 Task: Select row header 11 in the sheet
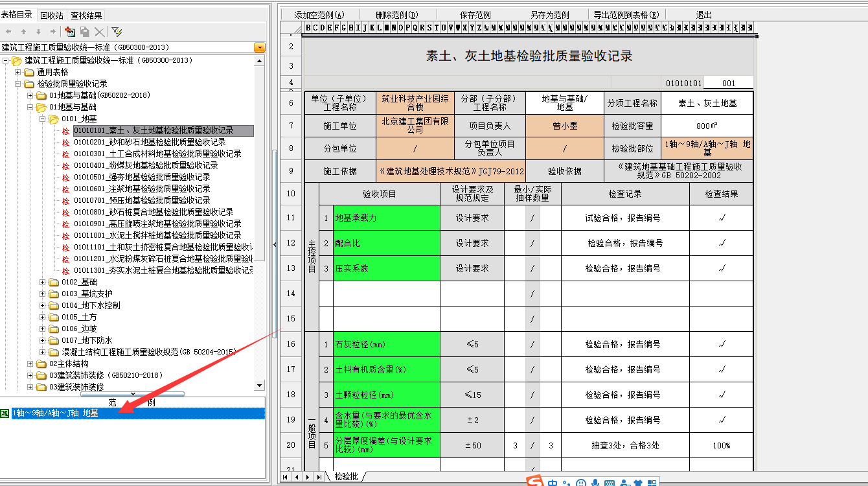(x=291, y=218)
